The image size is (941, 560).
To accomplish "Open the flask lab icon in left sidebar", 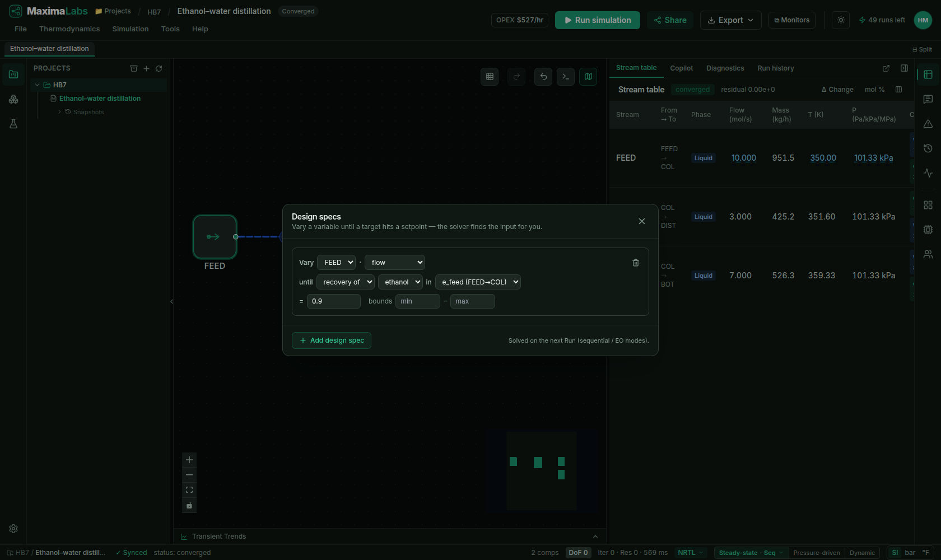I will [13, 124].
